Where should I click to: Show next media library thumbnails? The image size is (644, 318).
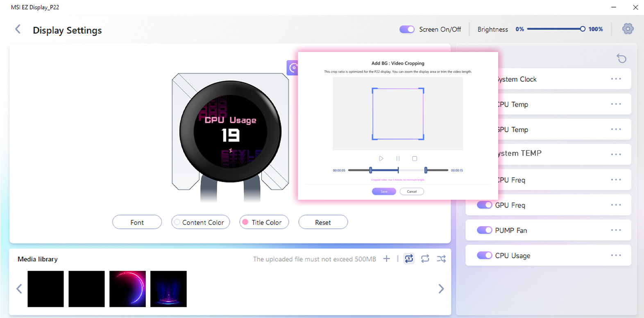441,289
